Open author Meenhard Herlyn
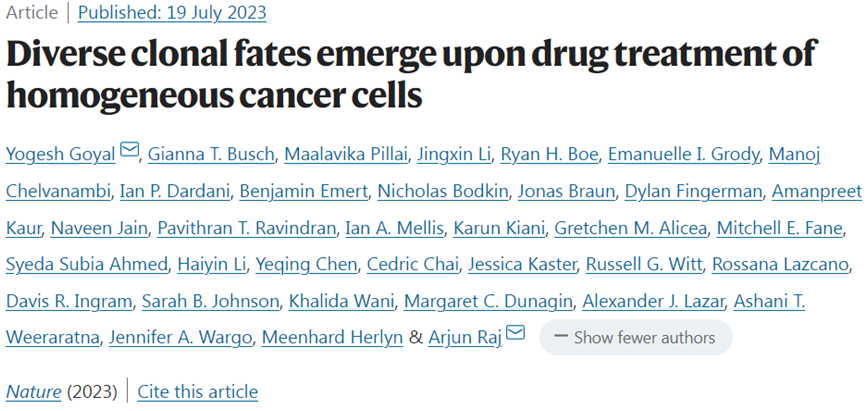This screenshot has width=868, height=411. click(332, 337)
